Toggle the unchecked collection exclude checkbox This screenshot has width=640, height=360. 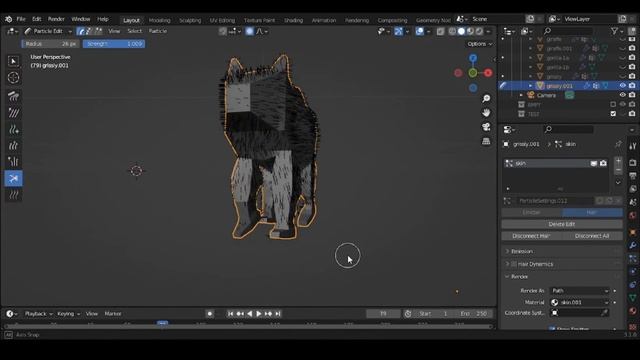click(613, 104)
